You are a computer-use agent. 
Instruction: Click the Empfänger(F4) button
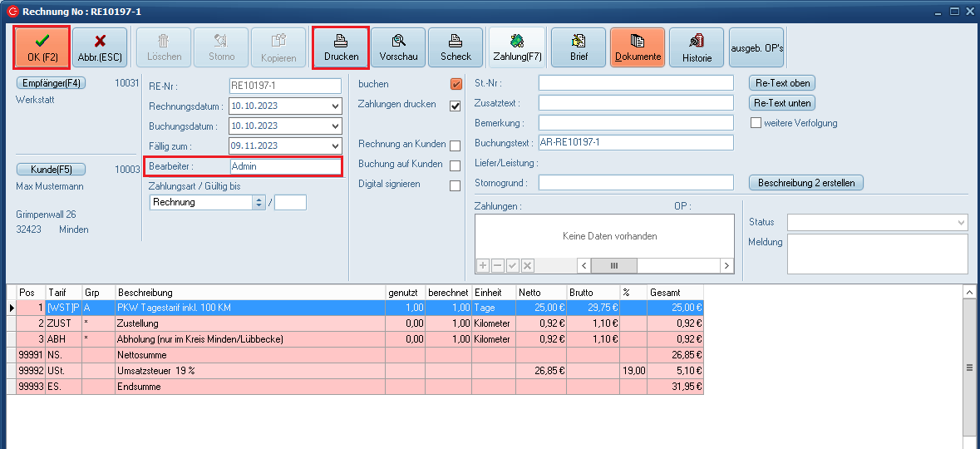point(51,83)
